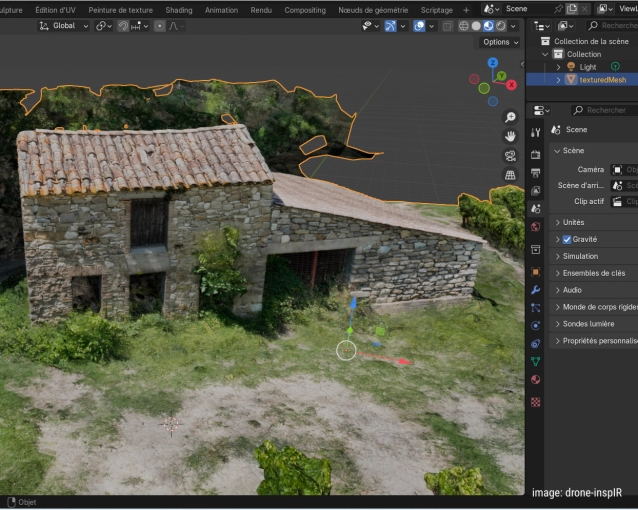
Task: Select texturedMesh in the outliner
Action: point(602,79)
